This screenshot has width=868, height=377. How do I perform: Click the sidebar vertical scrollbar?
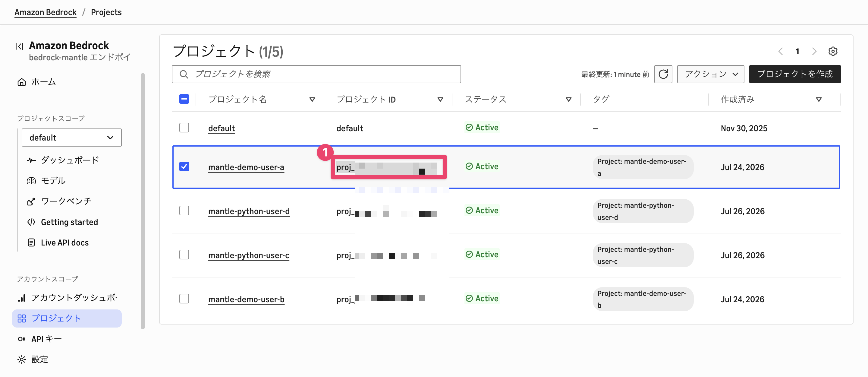(143, 201)
